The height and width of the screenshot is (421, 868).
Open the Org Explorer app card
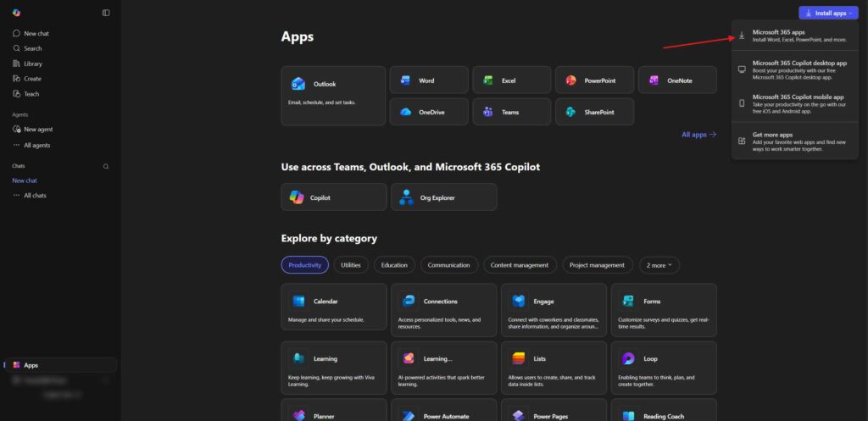[x=443, y=197]
